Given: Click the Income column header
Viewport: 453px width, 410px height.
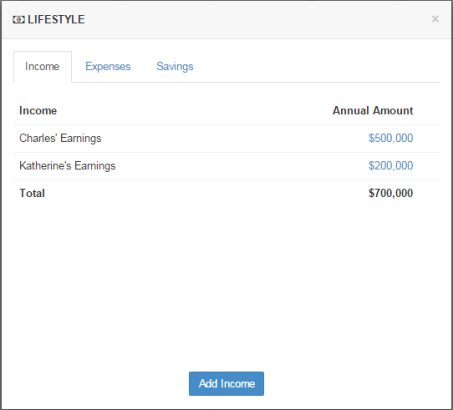Looking at the screenshot, I should [x=38, y=111].
